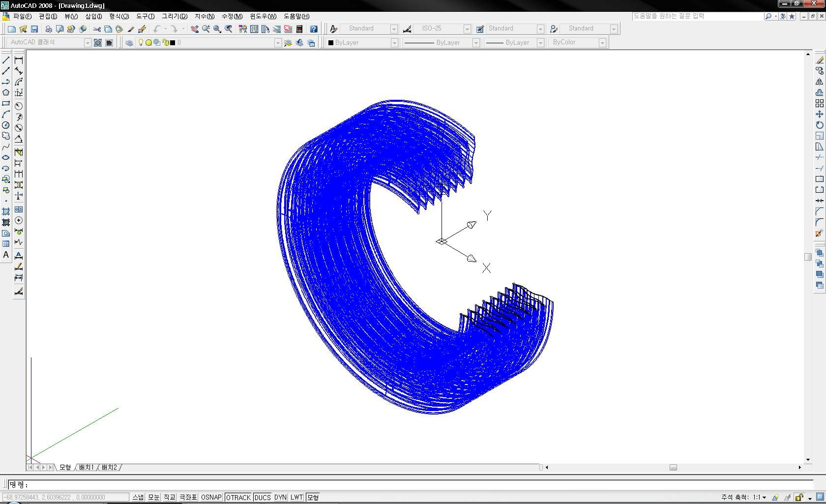This screenshot has width=826, height=504.
Task: Select the Explode modify tool
Action: pyautogui.click(x=819, y=233)
